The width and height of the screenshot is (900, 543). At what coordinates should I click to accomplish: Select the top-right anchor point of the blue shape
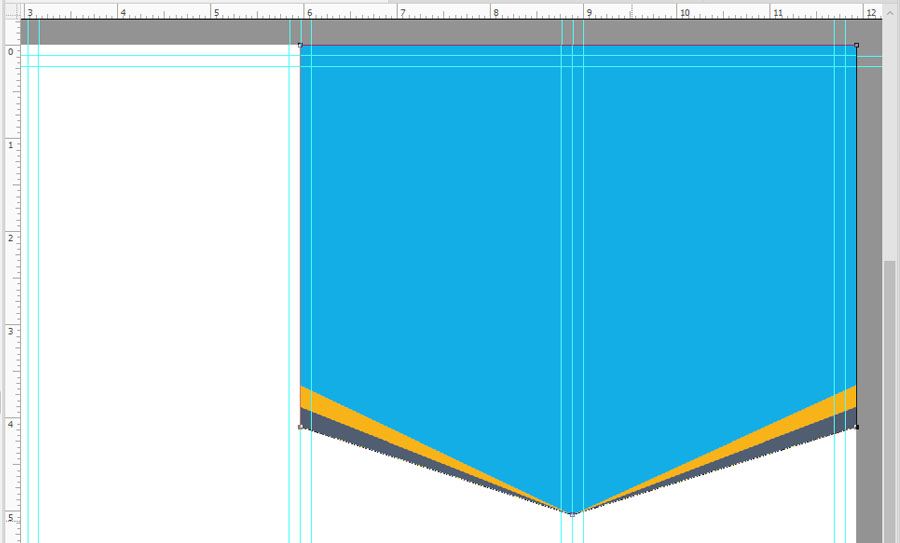pos(856,45)
